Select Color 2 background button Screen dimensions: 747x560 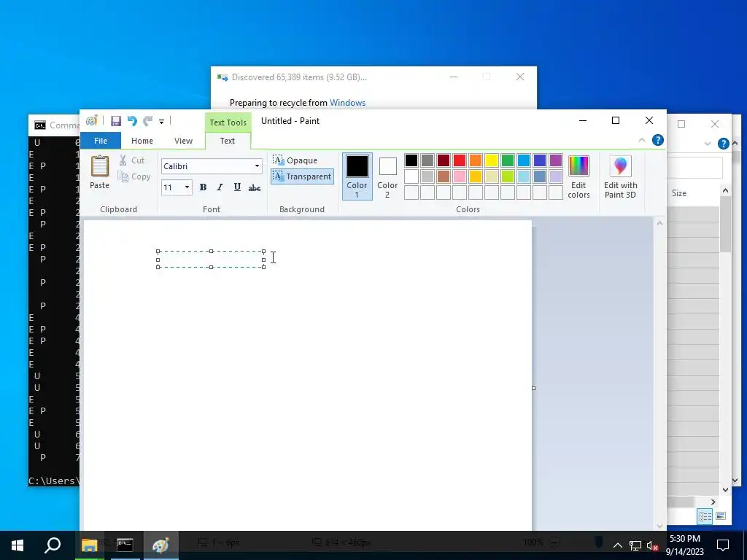[388, 176]
